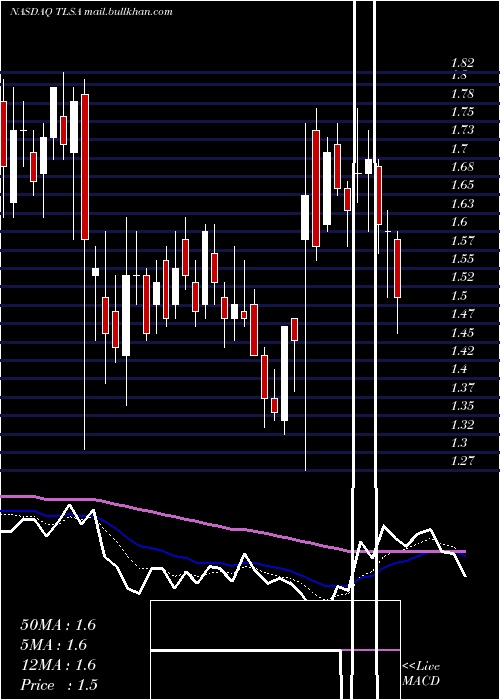The width and height of the screenshot is (500, 700).
Task: Click the 1.47 price axis label
Action: (462, 314)
